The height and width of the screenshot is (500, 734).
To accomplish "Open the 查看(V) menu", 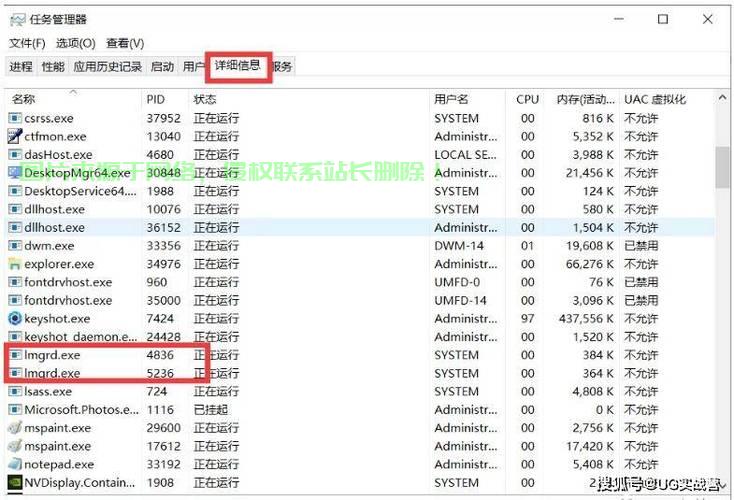I will point(125,44).
